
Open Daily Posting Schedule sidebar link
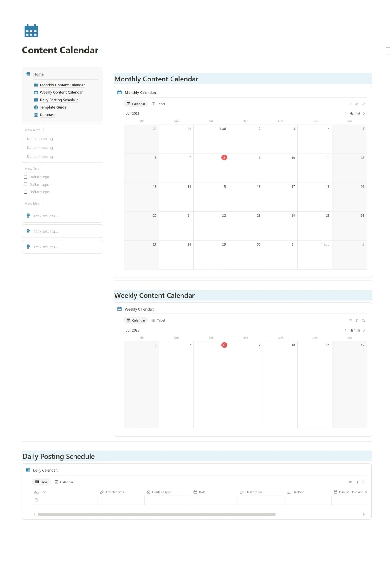(59, 100)
